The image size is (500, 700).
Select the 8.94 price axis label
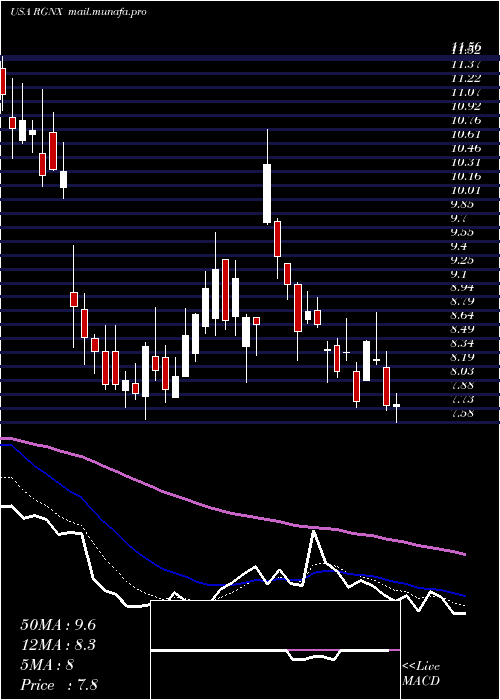click(x=463, y=288)
